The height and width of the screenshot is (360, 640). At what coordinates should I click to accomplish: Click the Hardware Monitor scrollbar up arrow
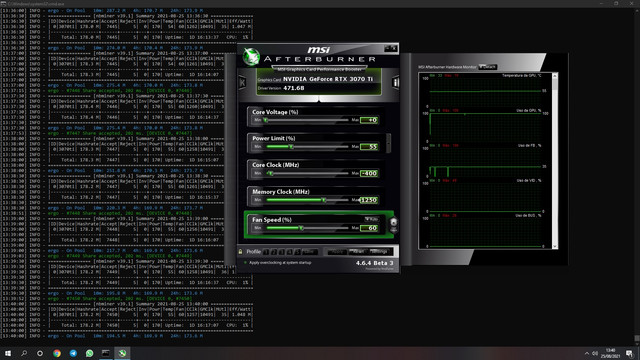pyautogui.click(x=555, y=76)
